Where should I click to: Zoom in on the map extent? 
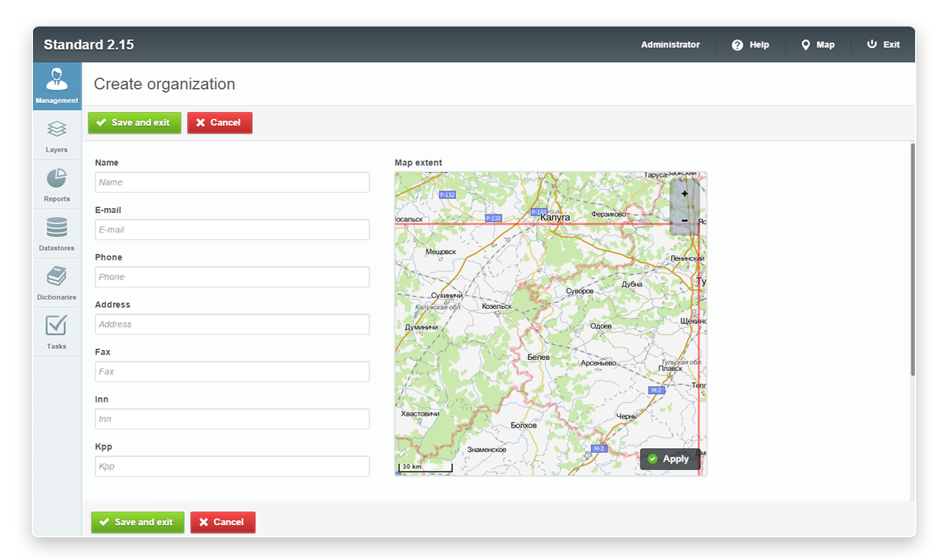tap(684, 194)
